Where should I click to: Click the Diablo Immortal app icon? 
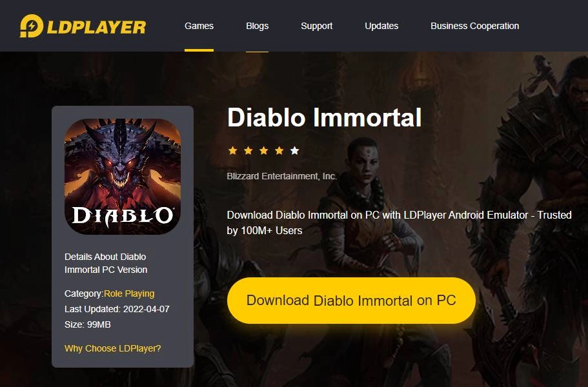123,177
